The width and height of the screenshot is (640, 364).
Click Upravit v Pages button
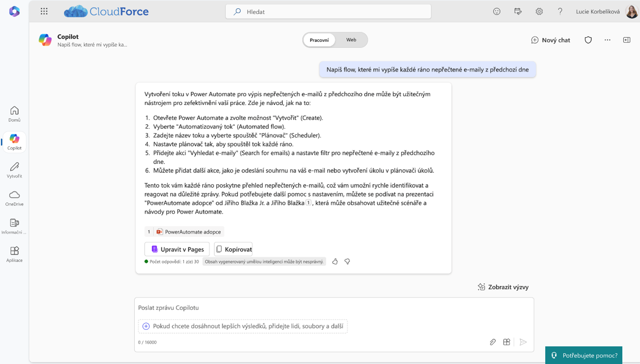coord(177,249)
